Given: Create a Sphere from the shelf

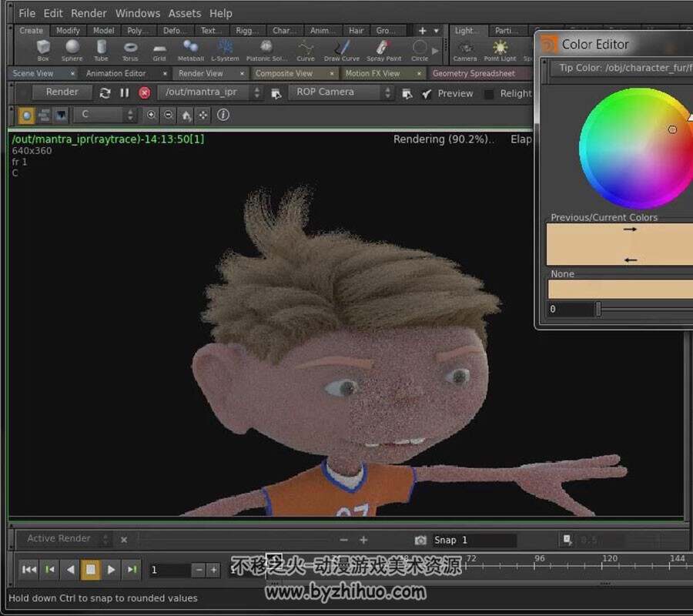Looking at the screenshot, I should coord(72,50).
